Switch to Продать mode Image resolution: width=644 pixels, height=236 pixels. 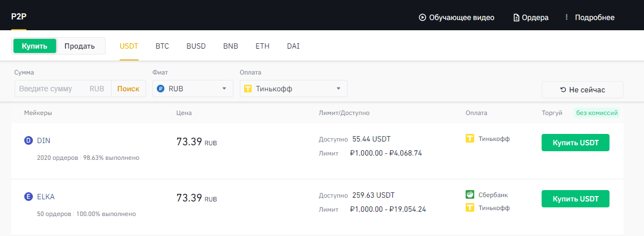click(x=80, y=46)
